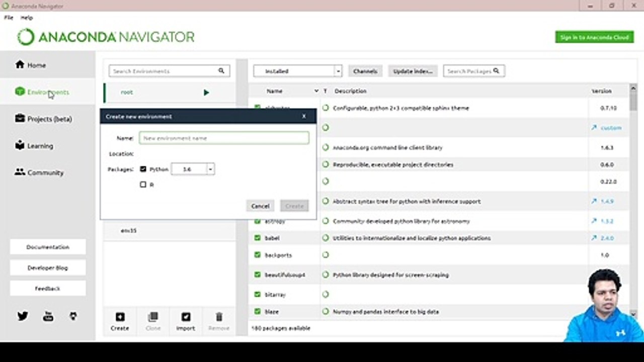Click the play arrow beside root environment
The width and height of the screenshot is (644, 362).
click(x=206, y=93)
